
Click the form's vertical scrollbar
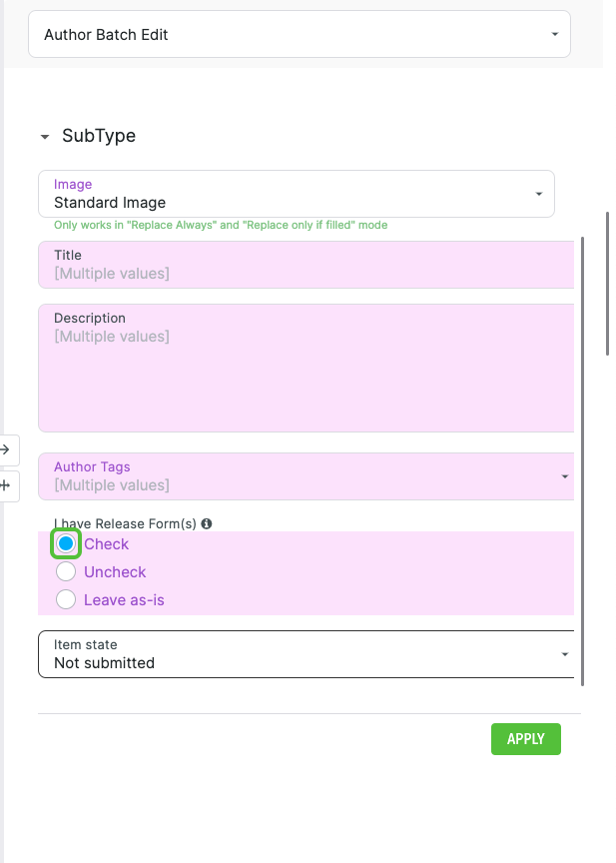(582, 459)
